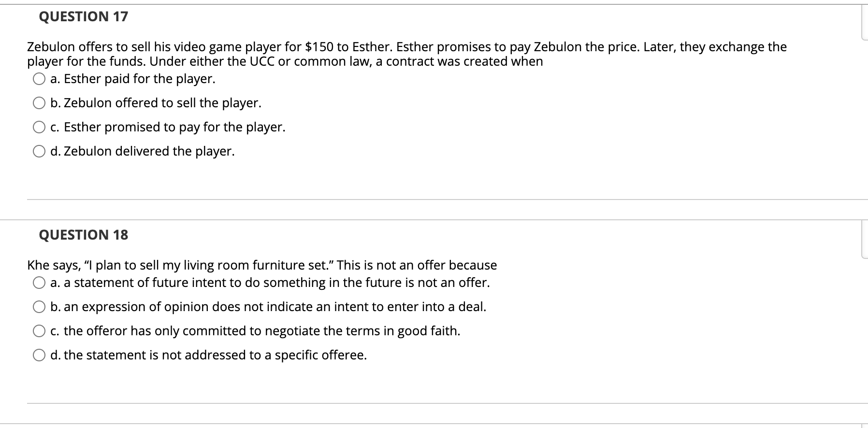Select radio button a. Esther paid for player

39,79
